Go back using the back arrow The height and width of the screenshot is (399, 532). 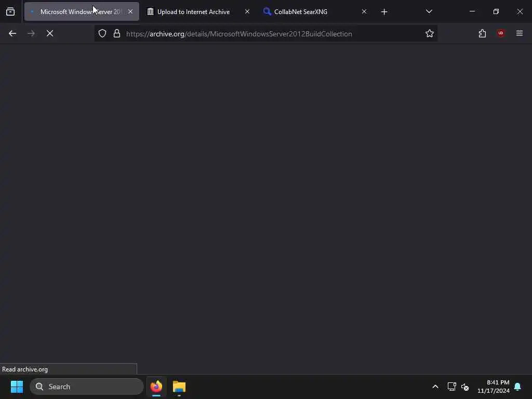(12, 33)
